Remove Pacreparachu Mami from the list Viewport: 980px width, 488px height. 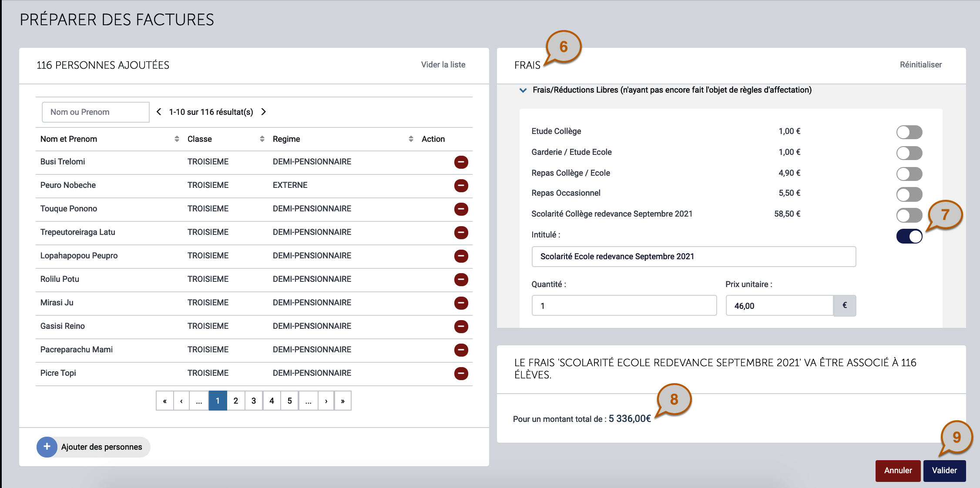point(461,350)
